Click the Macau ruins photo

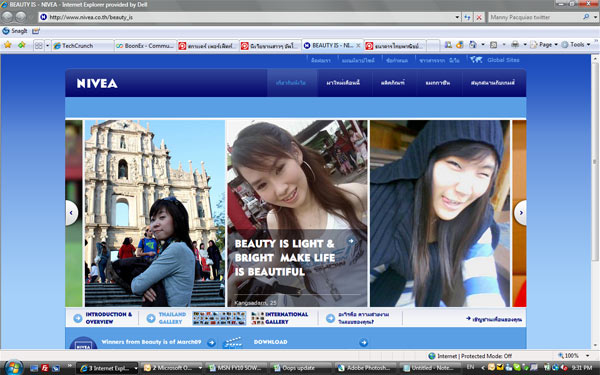coord(155,213)
